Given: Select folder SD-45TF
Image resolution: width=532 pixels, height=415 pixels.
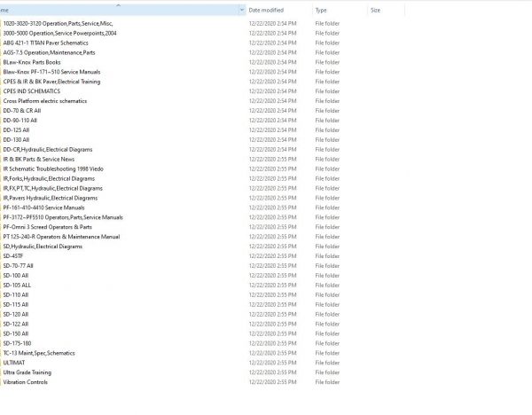Looking at the screenshot, I should (13, 256).
